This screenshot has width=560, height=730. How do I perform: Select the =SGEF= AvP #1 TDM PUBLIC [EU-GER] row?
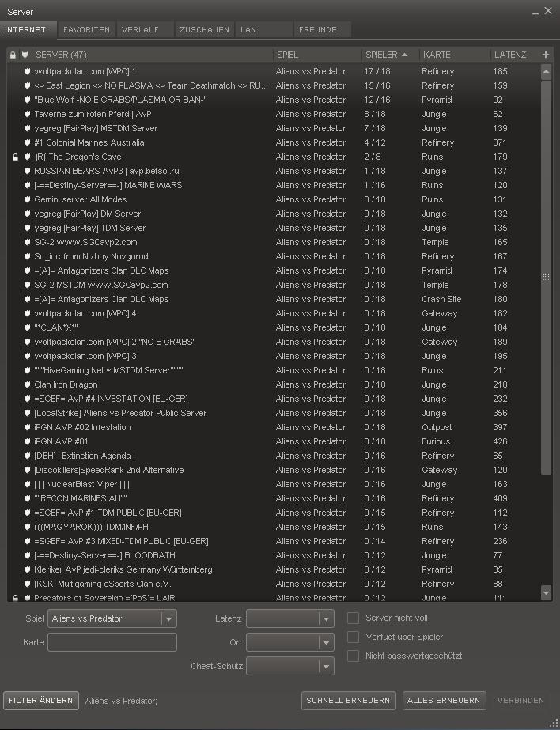(274, 513)
